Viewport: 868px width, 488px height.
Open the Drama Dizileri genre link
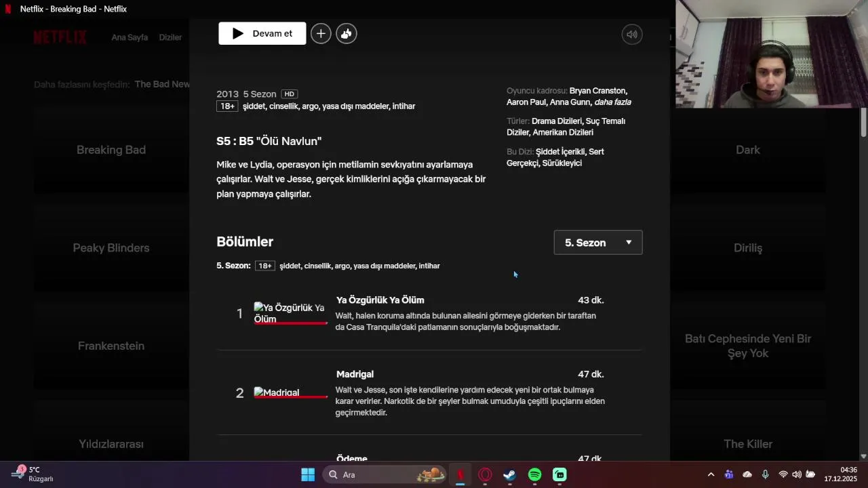pos(556,121)
